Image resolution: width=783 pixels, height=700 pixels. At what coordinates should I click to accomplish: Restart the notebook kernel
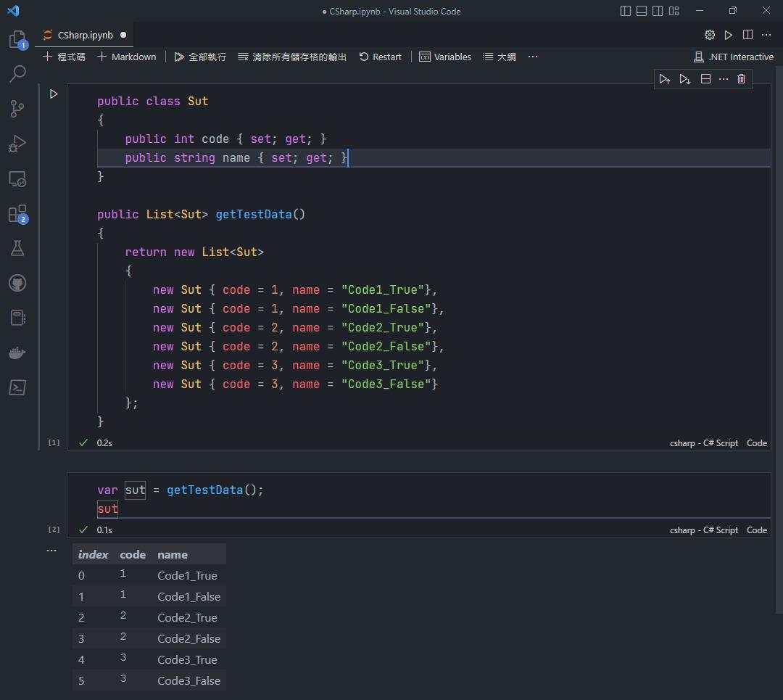tap(380, 57)
